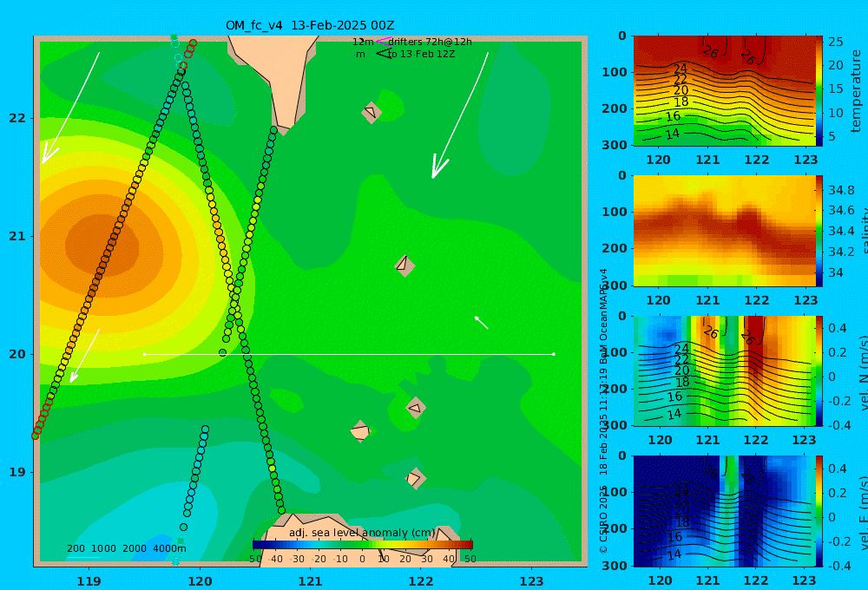Click the 'adj. sea level anomaly (cm)' label
The image size is (868, 590).
362,533
